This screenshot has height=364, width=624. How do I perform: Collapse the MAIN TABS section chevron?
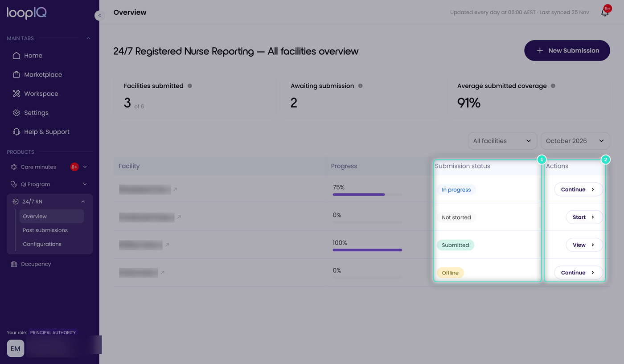[x=88, y=38]
